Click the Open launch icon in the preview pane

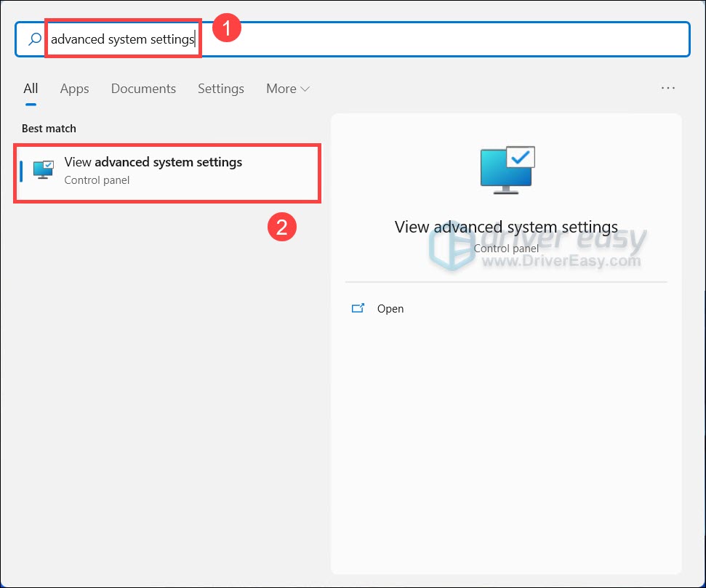pos(358,307)
